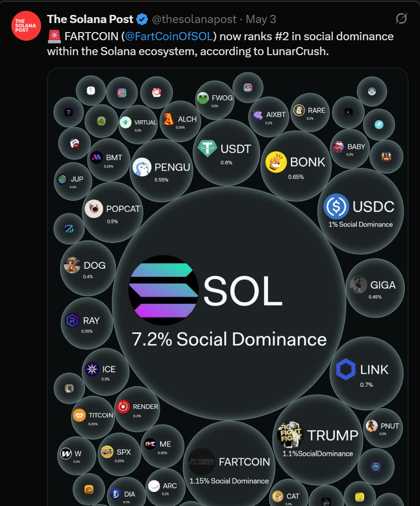Image resolution: width=420 pixels, height=506 pixels.
Task: Click the RAY 0.35% value
Action: click(87, 331)
